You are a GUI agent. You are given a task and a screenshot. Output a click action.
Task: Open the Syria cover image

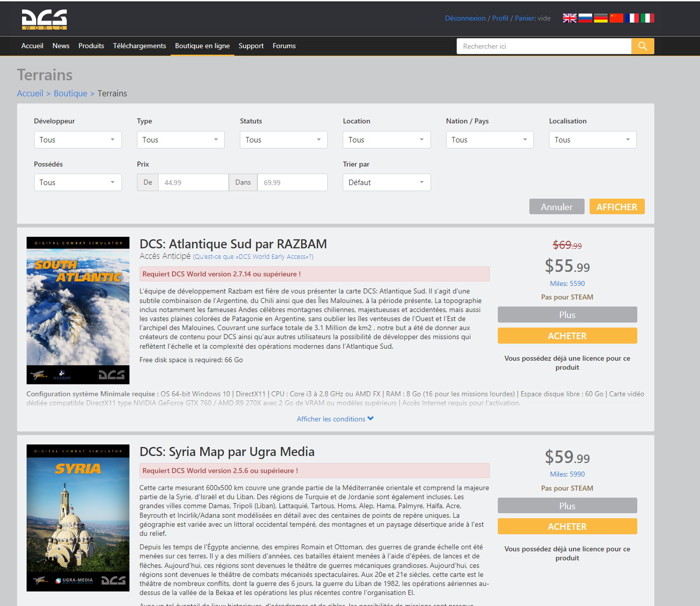[78, 518]
